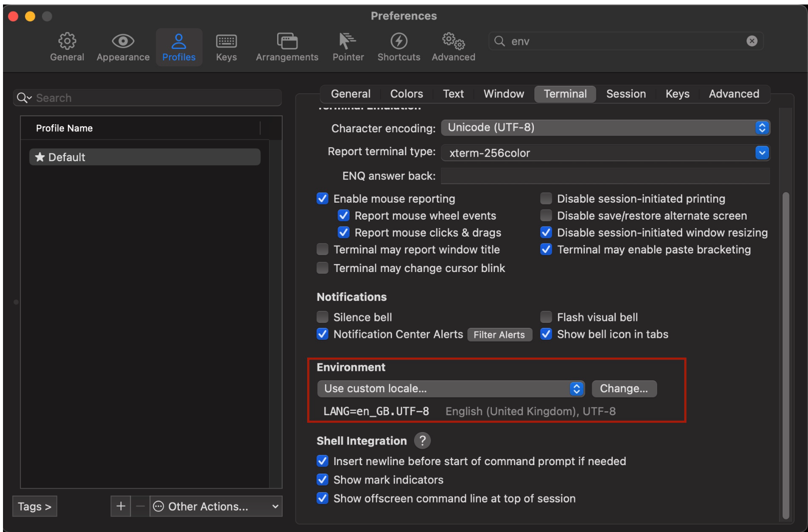The height and width of the screenshot is (532, 808).
Task: Click the Change... locale button
Action: [624, 389]
